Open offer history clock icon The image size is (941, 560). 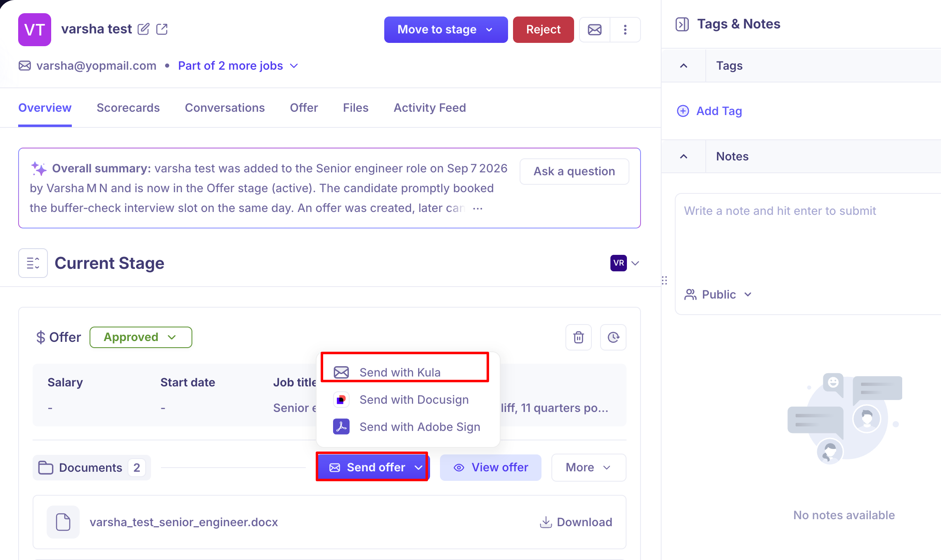coord(613,337)
